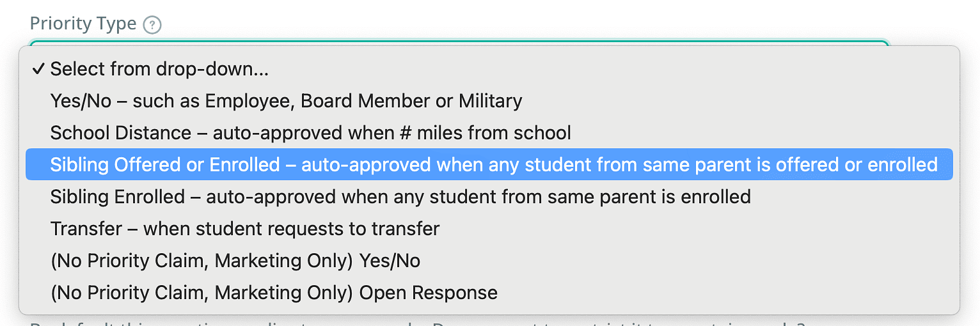Choose the 'Select from drop-down...' placeholder option
Viewport: 980px width, 326px height.
(x=159, y=69)
